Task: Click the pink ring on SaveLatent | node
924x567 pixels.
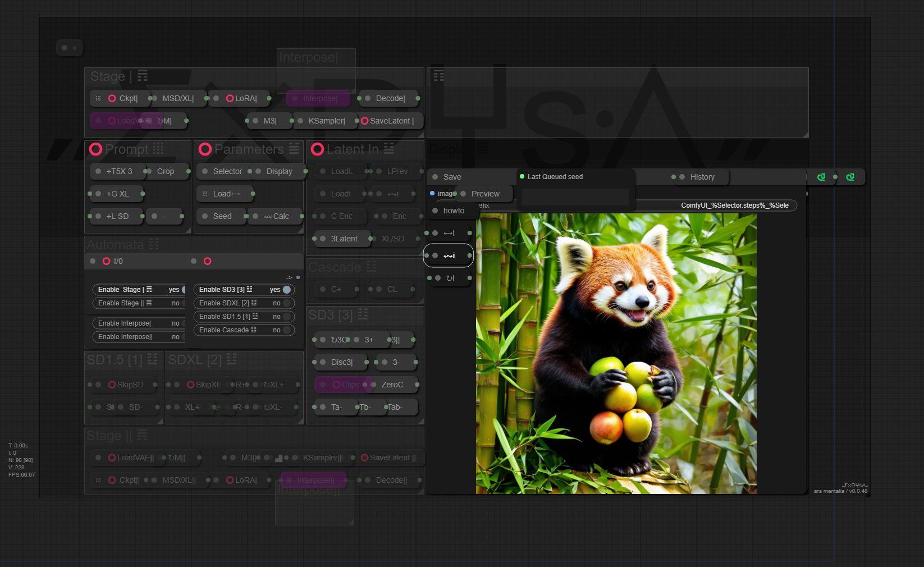Action: (365, 121)
